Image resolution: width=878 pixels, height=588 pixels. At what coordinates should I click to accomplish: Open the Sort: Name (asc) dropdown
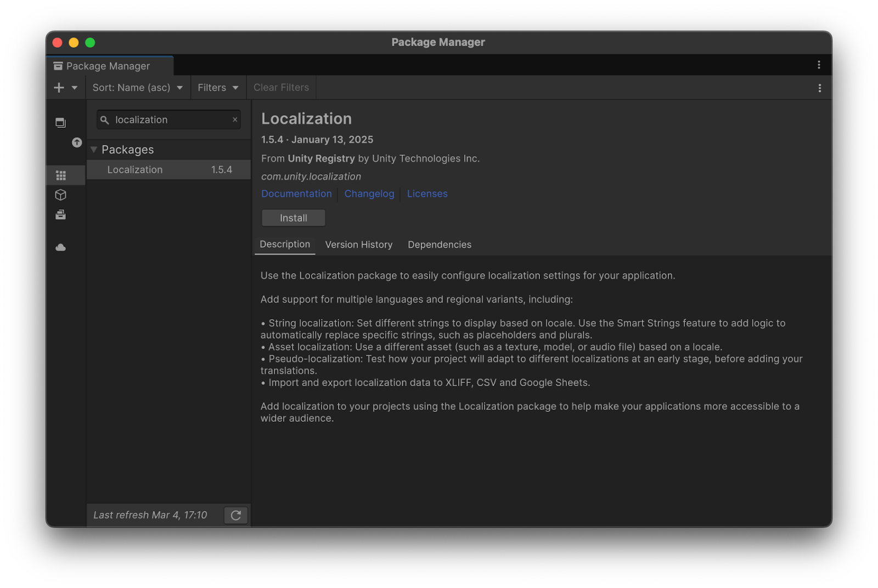coord(137,88)
